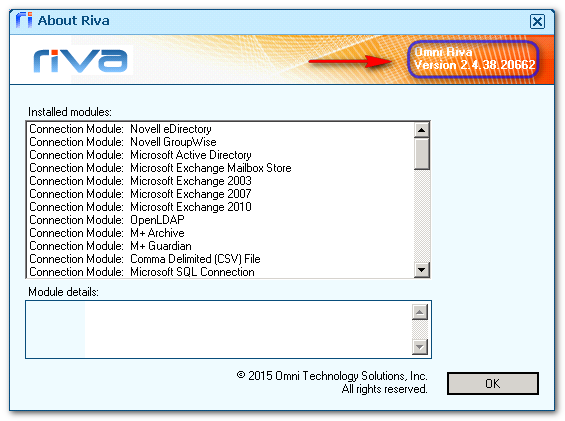
Task: Click the module details scroll down arrow
Action: point(419,347)
